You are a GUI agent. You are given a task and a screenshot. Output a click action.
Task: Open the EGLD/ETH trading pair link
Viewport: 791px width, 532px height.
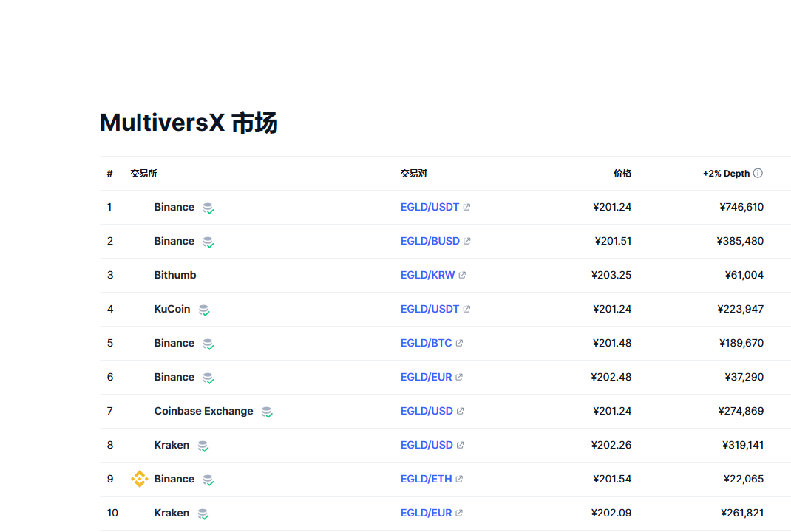coord(426,479)
